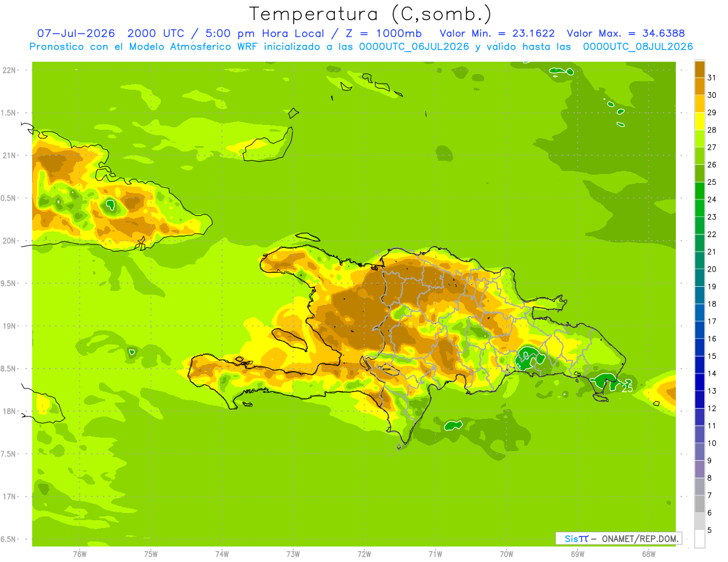Click the blue legend swatch between 16 and 17
The width and height of the screenshot is (728, 562).
[699, 330]
